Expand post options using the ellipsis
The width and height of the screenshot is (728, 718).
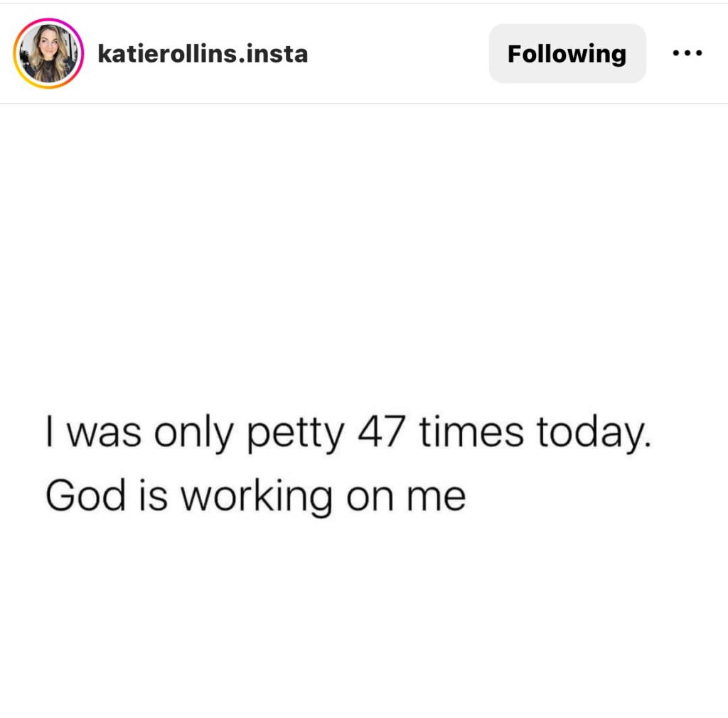click(x=687, y=53)
